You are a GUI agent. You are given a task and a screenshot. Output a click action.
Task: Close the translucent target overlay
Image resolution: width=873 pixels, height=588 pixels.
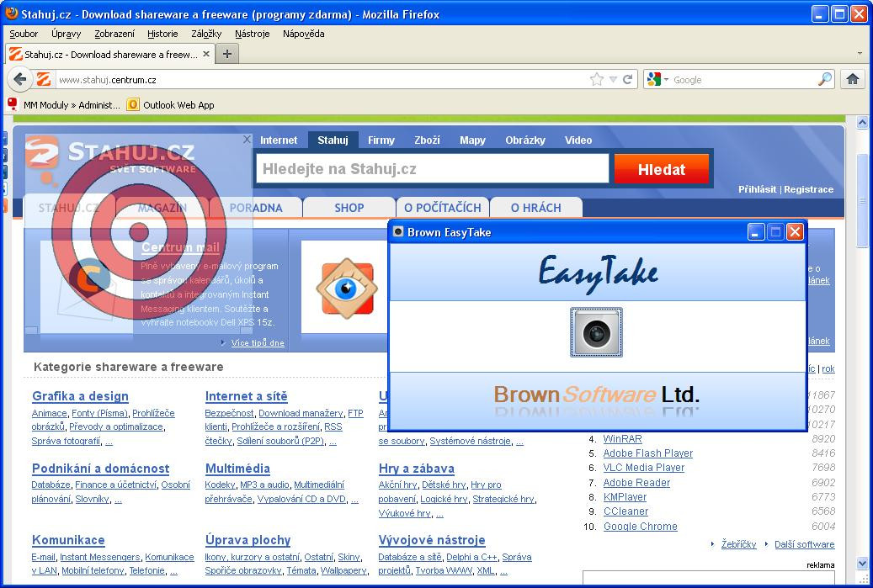tap(247, 139)
